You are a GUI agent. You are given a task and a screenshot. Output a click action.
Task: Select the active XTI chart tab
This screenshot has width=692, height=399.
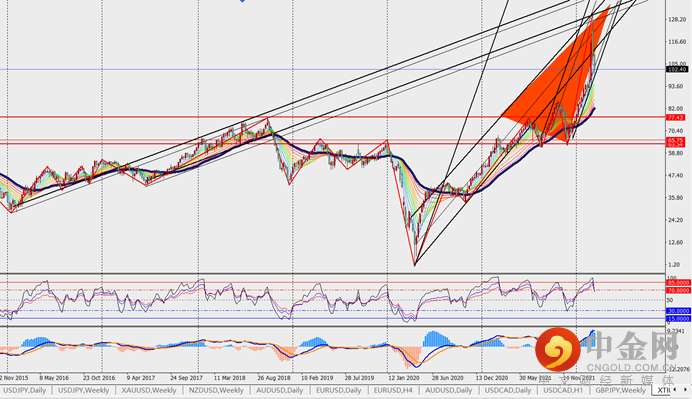tap(663, 391)
